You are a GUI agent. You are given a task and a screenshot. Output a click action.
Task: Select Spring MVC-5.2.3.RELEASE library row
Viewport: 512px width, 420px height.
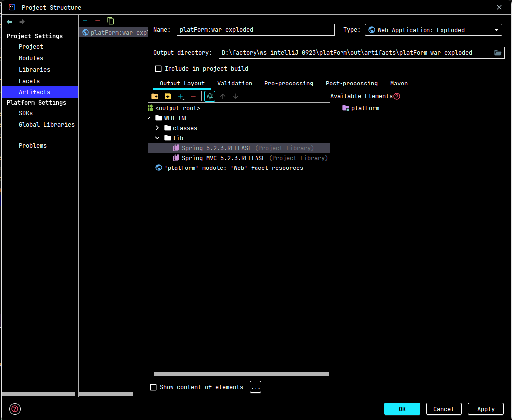click(239, 158)
